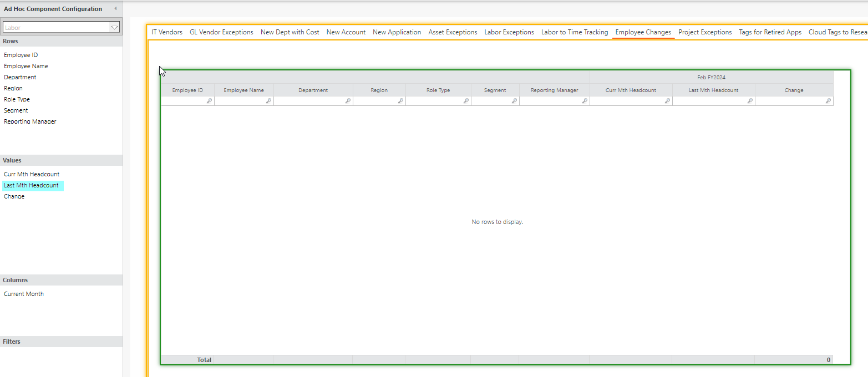
Task: Click the Employee ID column filter magnifier icon
Action: point(209,100)
